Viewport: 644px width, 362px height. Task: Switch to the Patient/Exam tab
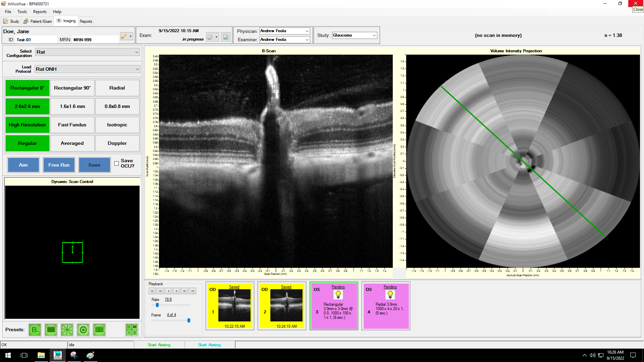(x=38, y=21)
